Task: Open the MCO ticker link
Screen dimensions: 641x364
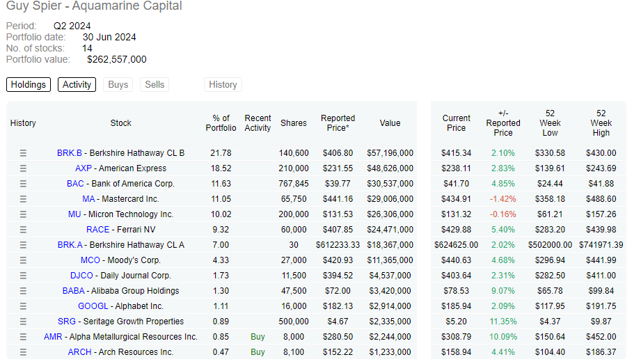Action: pos(90,260)
